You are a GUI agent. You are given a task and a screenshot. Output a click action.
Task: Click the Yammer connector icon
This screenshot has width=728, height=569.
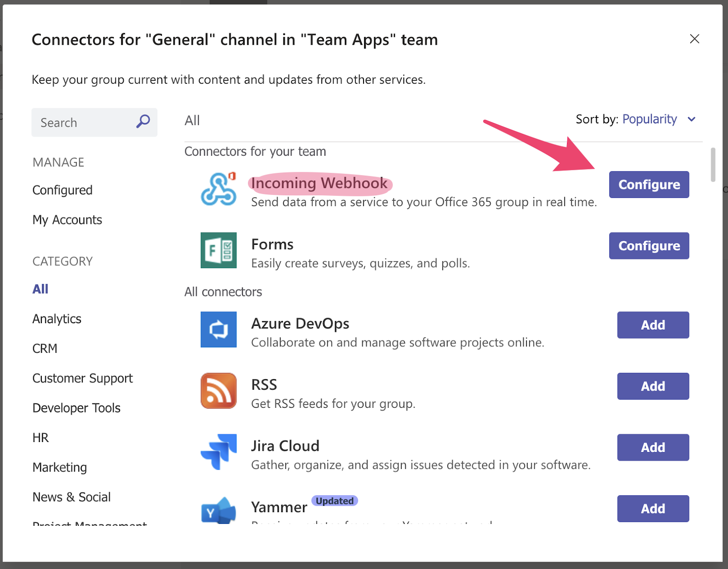pyautogui.click(x=219, y=510)
